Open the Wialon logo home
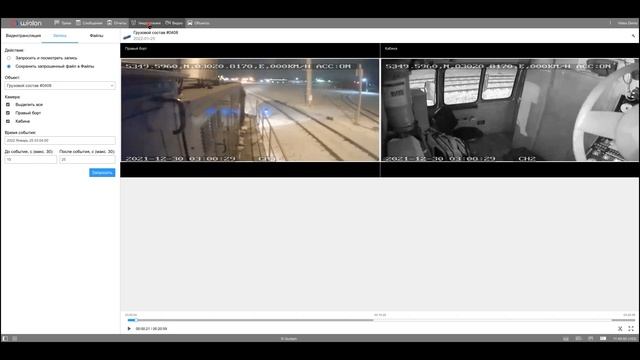Image resolution: width=640 pixels, height=360 pixels. (25, 23)
